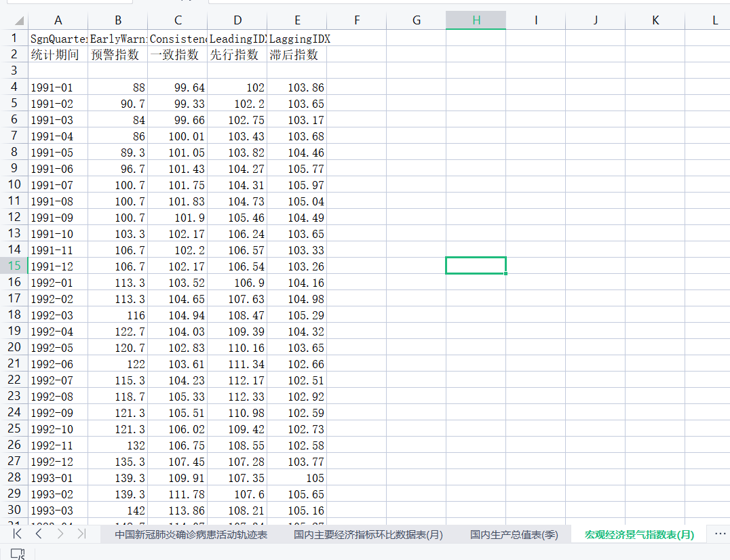Select column E header

(297, 20)
